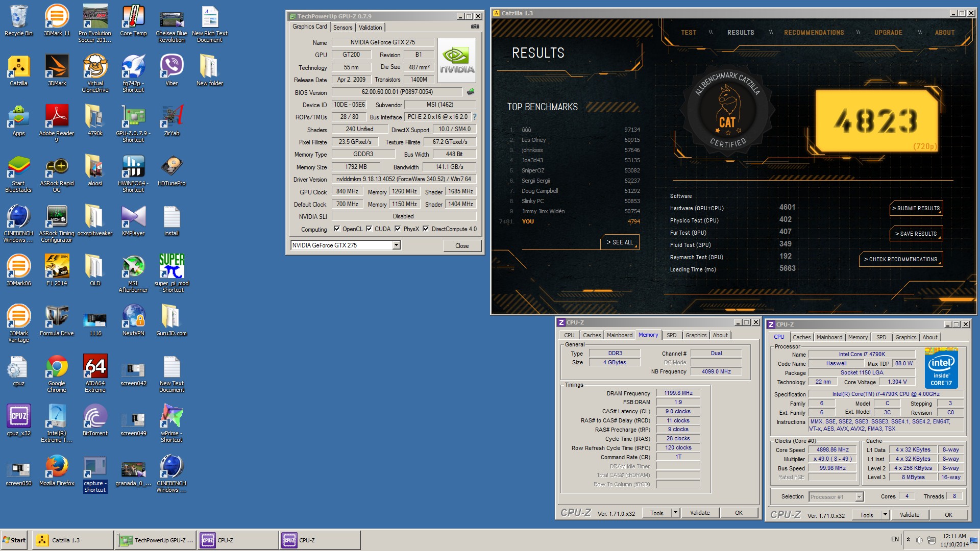Launch KMPlayer desktop icon
Image resolution: width=980 pixels, height=551 pixels.
[133, 220]
